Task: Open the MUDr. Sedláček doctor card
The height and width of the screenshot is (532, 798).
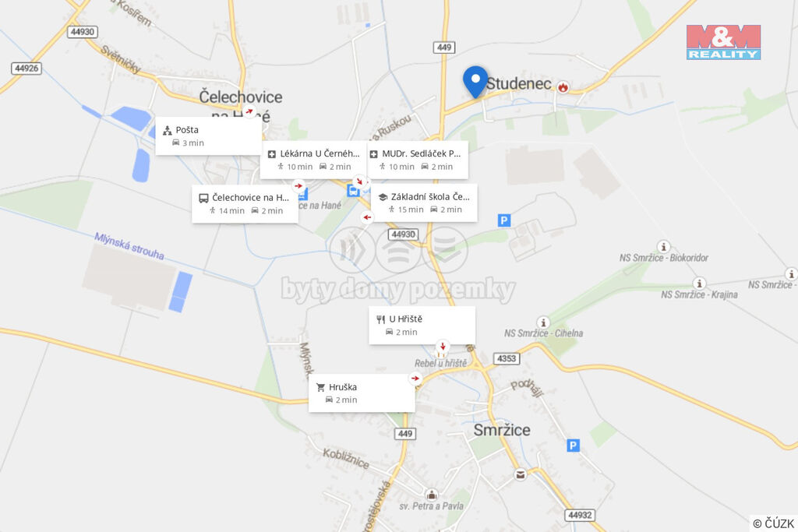Action: click(x=418, y=160)
